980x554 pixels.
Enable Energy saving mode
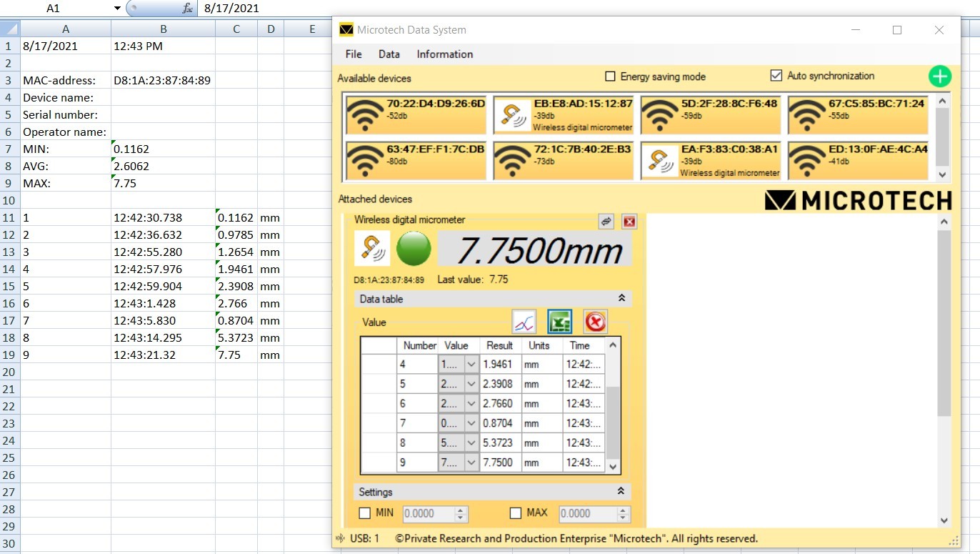point(611,76)
